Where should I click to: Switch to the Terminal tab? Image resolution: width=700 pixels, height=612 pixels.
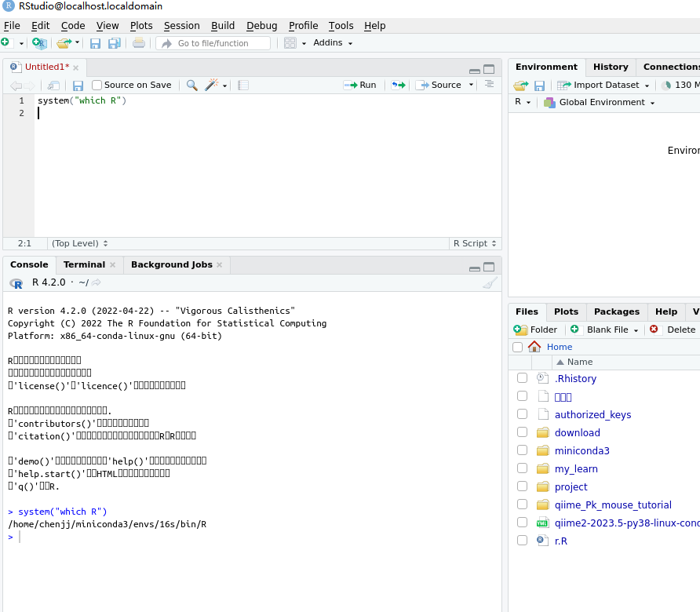click(85, 264)
